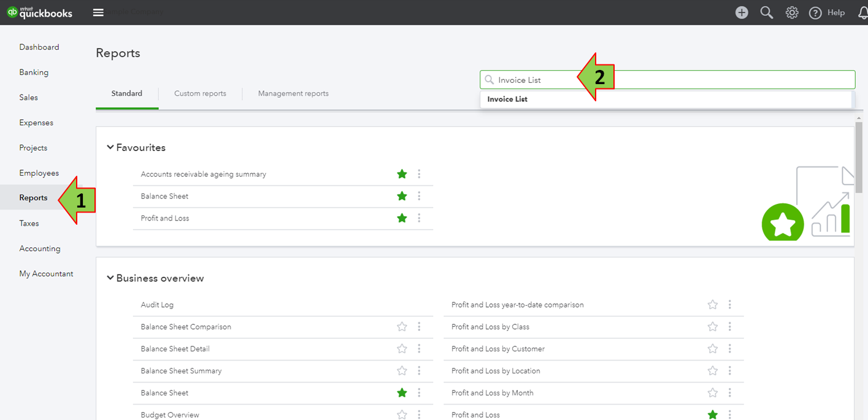The height and width of the screenshot is (420, 868).
Task: Select Invoice List from search suggestions
Action: 507,99
